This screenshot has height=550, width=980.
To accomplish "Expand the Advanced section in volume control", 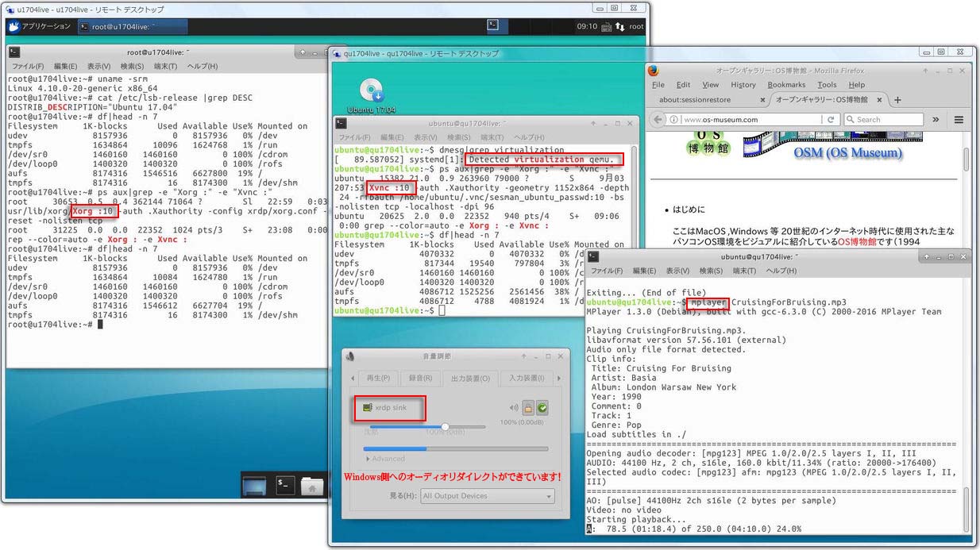I will coord(384,459).
